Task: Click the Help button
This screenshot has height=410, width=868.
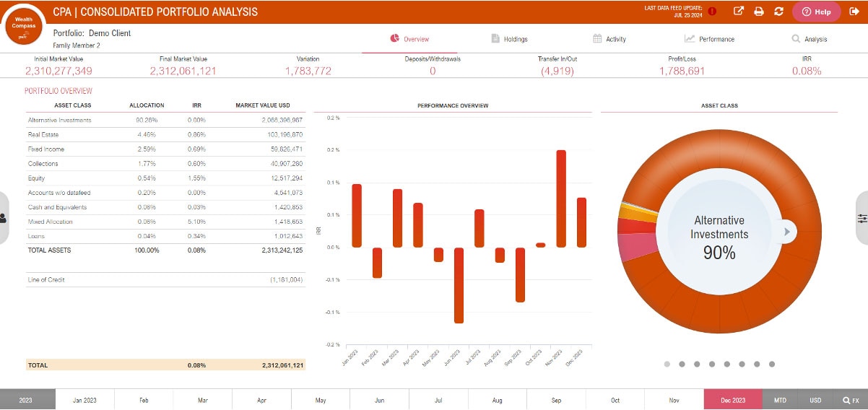Action: pyautogui.click(x=816, y=12)
